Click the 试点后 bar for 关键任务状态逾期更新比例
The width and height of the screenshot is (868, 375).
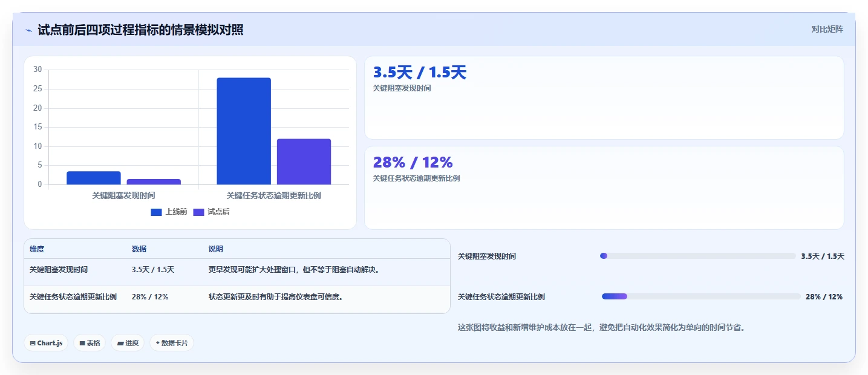click(304, 161)
